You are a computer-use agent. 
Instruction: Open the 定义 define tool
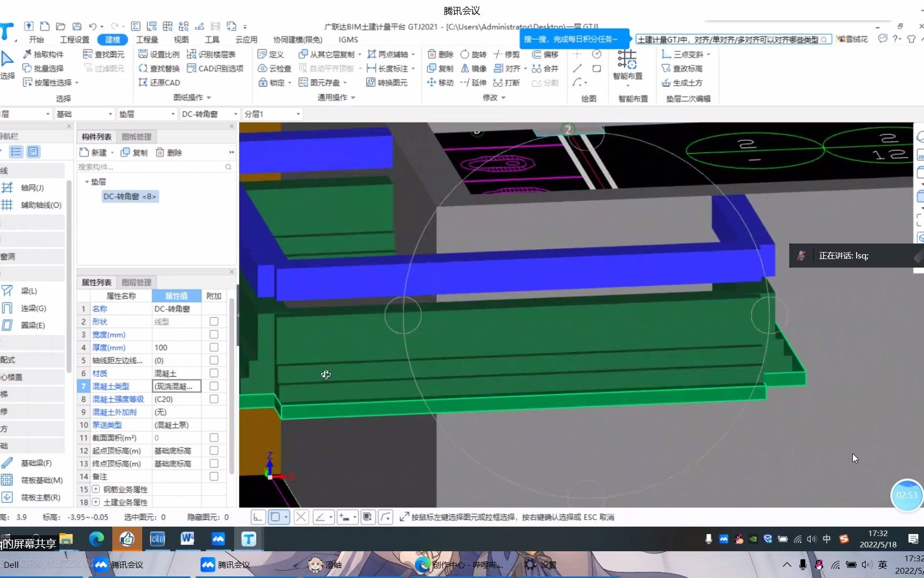click(271, 54)
